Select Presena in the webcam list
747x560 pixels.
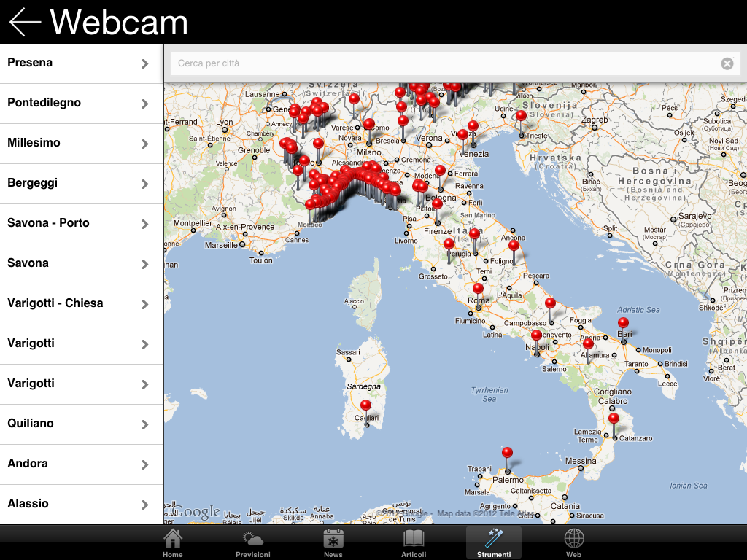pos(82,63)
